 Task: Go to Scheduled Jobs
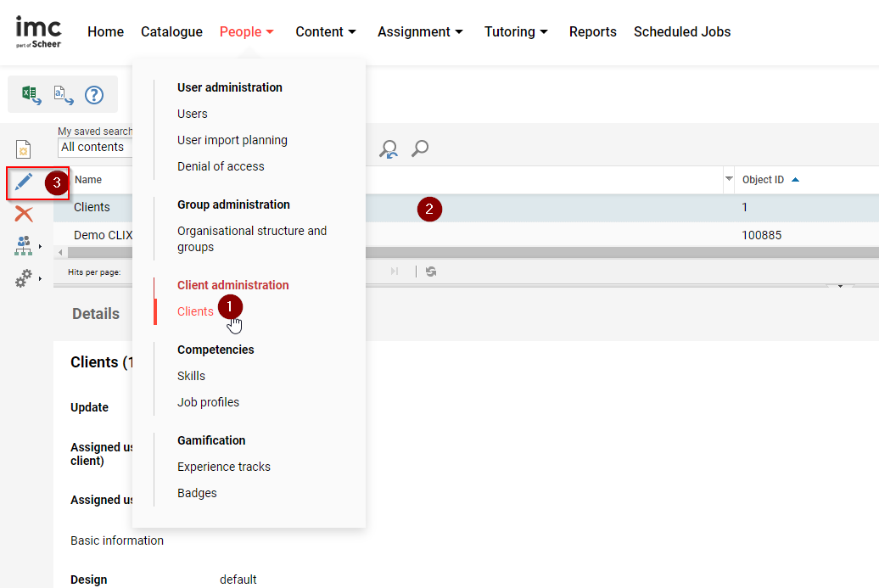coord(681,31)
